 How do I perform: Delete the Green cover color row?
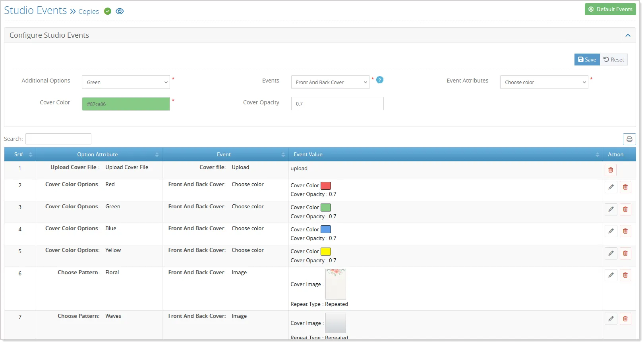pyautogui.click(x=625, y=209)
